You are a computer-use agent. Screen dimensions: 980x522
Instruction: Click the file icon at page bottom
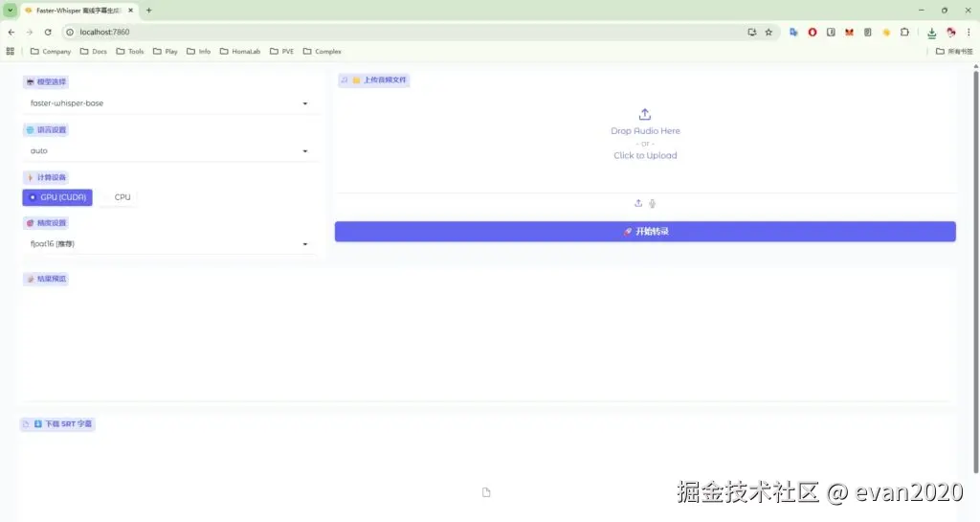click(486, 492)
